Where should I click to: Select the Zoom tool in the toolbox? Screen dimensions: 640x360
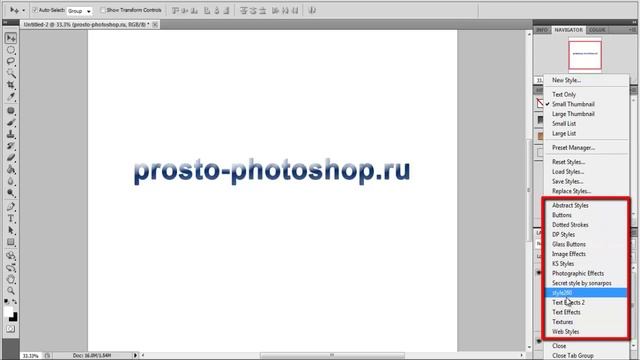[x=11, y=291]
